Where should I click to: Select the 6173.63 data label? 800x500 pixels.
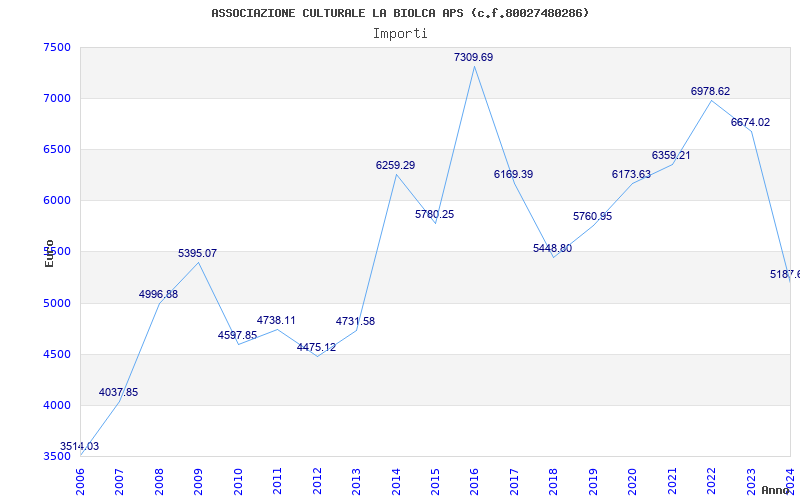pos(631,174)
